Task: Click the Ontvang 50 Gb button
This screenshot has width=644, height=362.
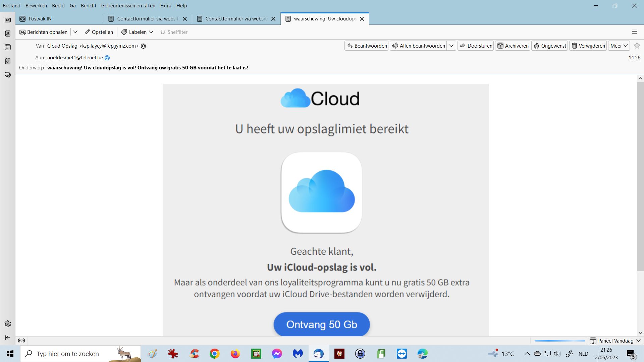Action: (321, 324)
